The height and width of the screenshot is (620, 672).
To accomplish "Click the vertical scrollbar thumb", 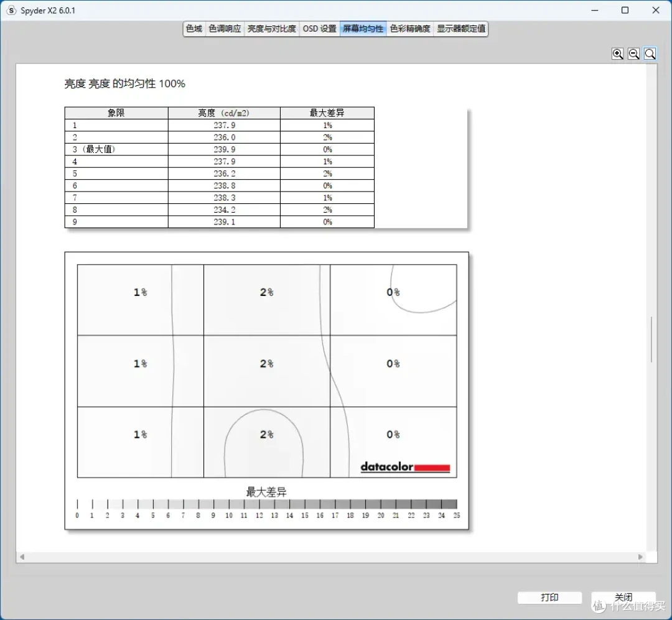I will (651, 340).
